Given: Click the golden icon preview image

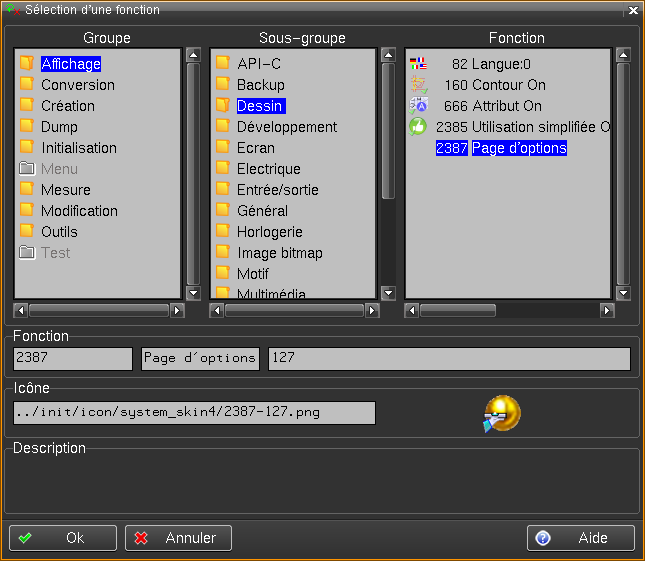Looking at the screenshot, I should click(x=502, y=413).
